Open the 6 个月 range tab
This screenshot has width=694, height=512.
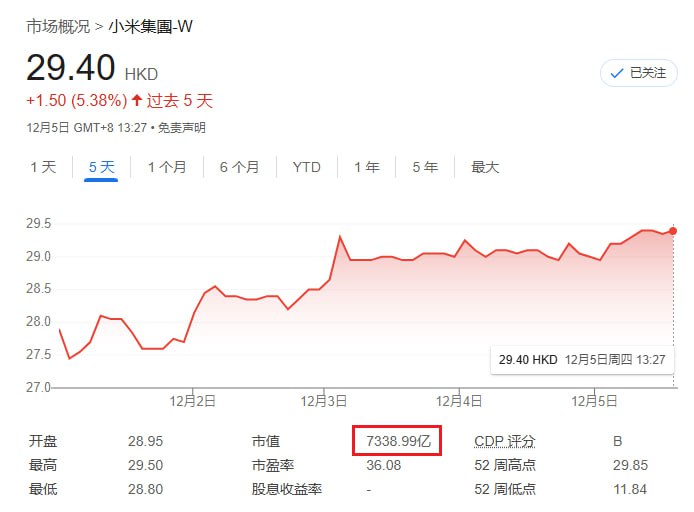[239, 167]
